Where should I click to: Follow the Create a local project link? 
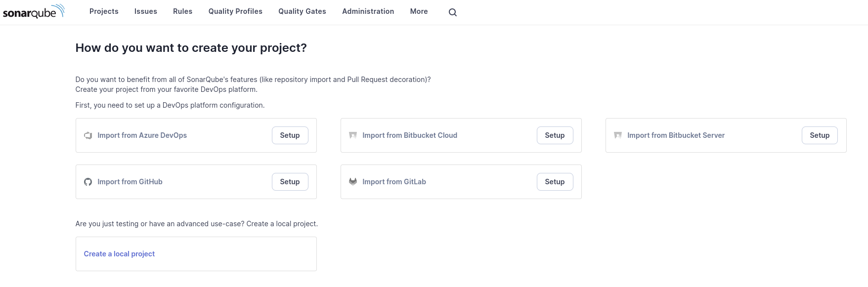pyautogui.click(x=119, y=254)
